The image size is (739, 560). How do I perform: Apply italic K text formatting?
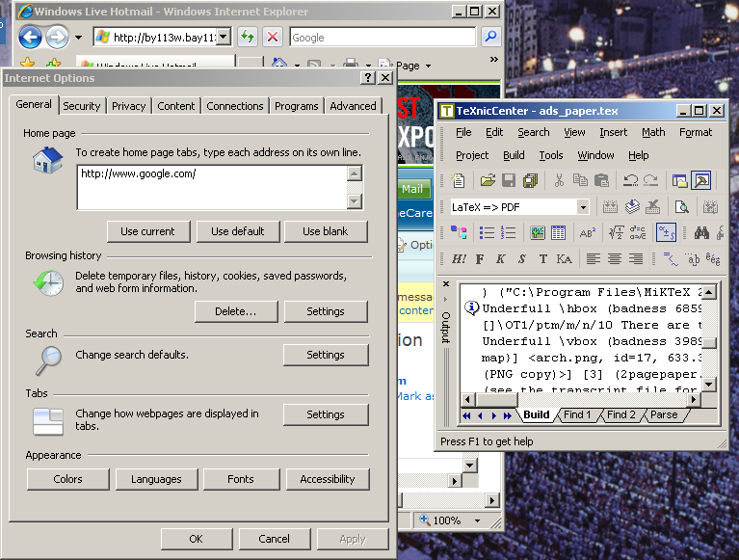click(x=500, y=258)
